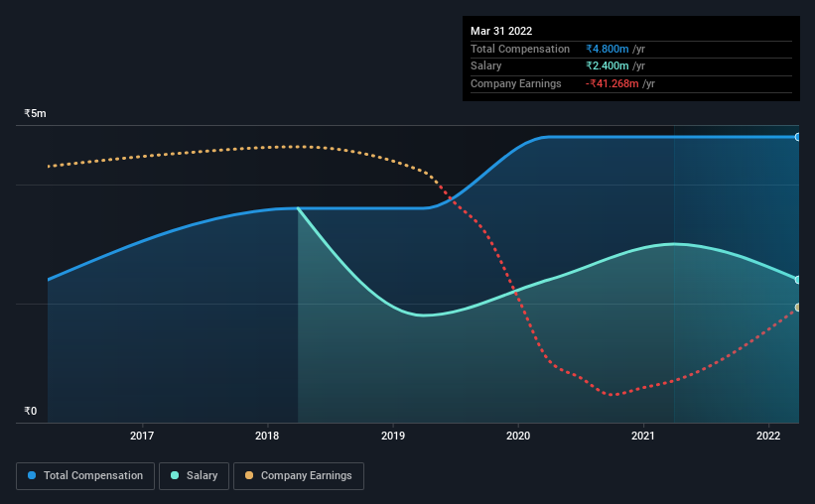Click the blue Total Compensation endpoint marker
This screenshot has height=504, width=815.
[x=798, y=137]
